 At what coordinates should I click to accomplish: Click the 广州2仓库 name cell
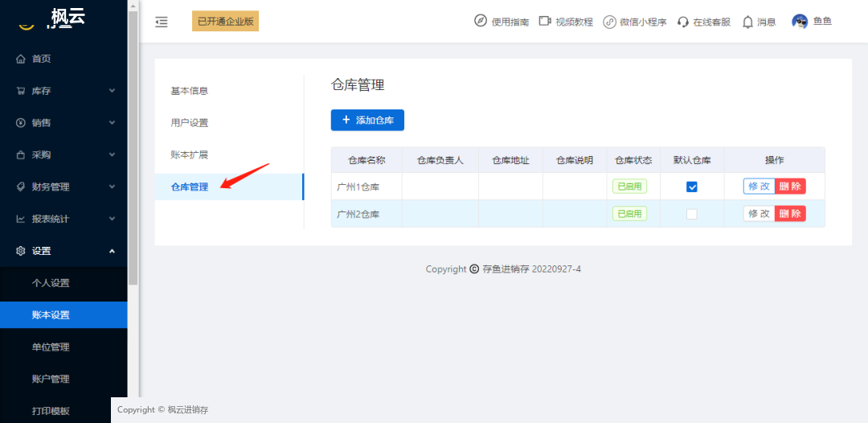click(366, 214)
